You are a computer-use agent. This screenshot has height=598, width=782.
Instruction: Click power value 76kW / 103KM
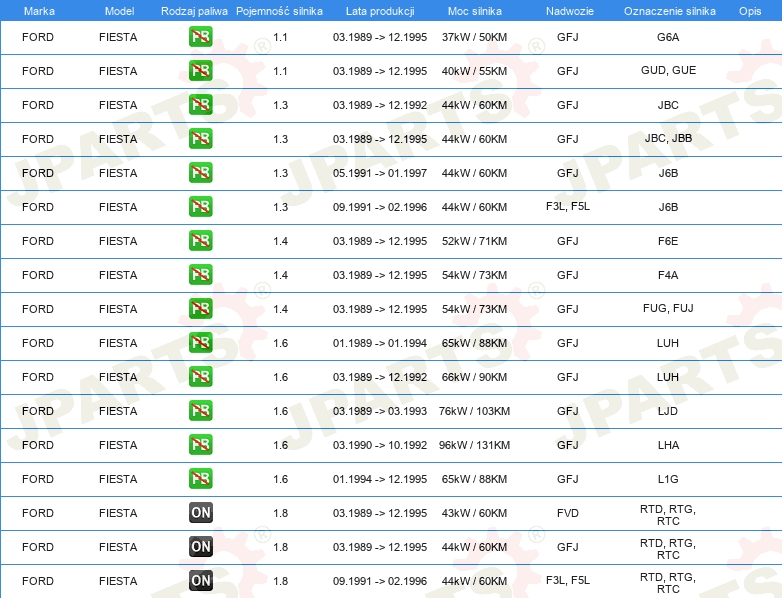coord(474,411)
